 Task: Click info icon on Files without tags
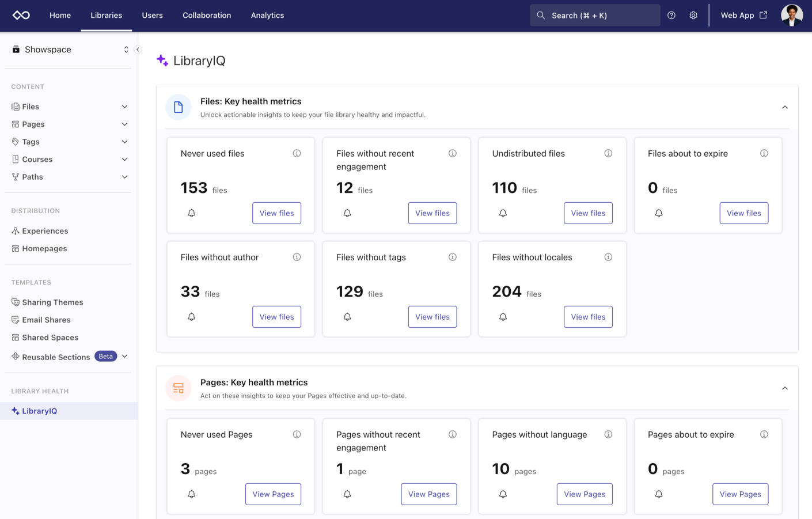453,257
